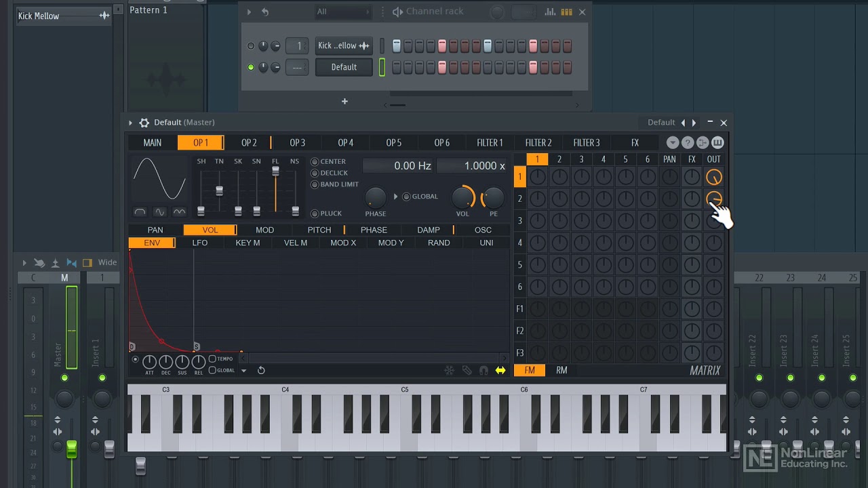The image size is (868, 488).
Task: Open the graph editor in Channel rack
Action: (x=550, y=12)
